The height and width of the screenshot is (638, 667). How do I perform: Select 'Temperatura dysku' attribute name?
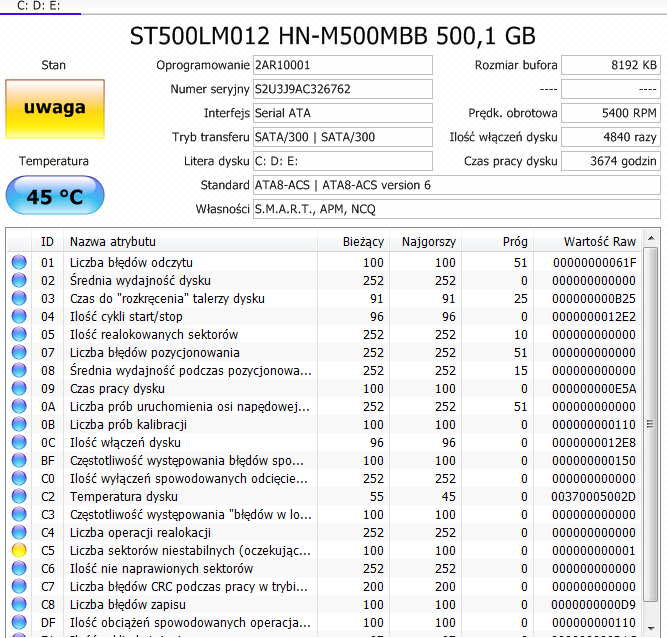pyautogui.click(x=124, y=497)
